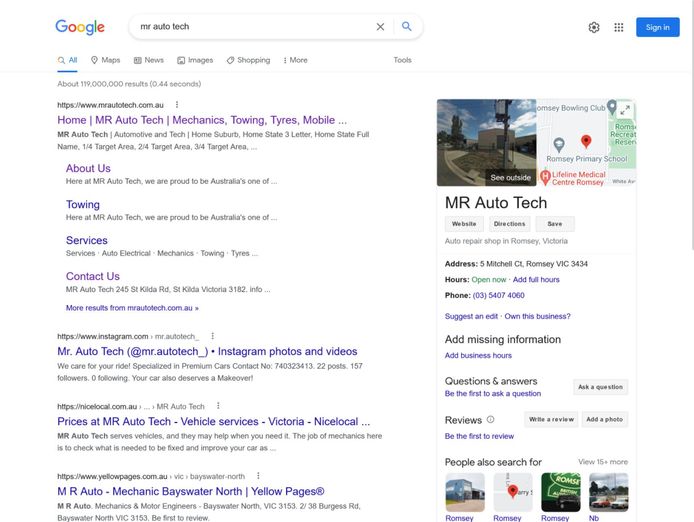Click the Google logo

tap(80, 27)
